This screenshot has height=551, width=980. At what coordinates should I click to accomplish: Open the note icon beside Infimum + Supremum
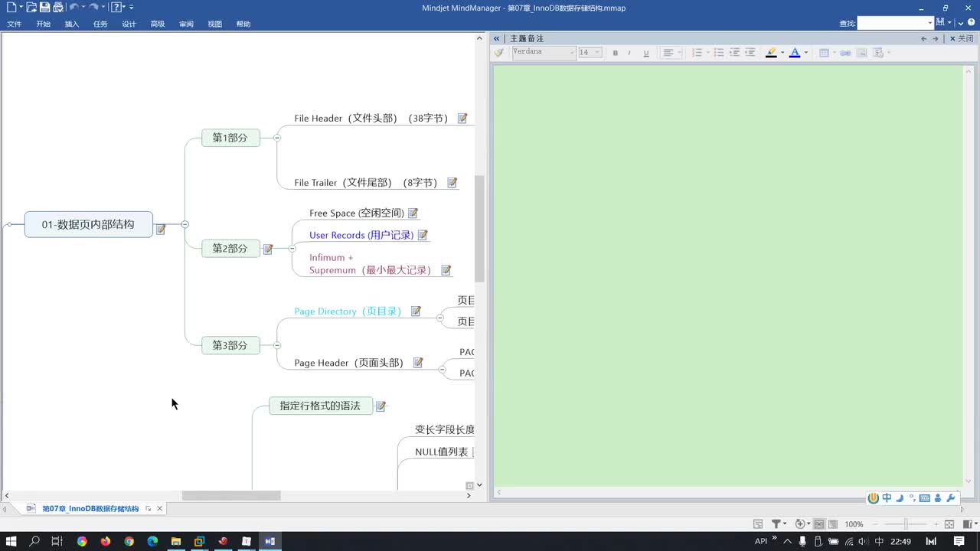click(x=446, y=270)
